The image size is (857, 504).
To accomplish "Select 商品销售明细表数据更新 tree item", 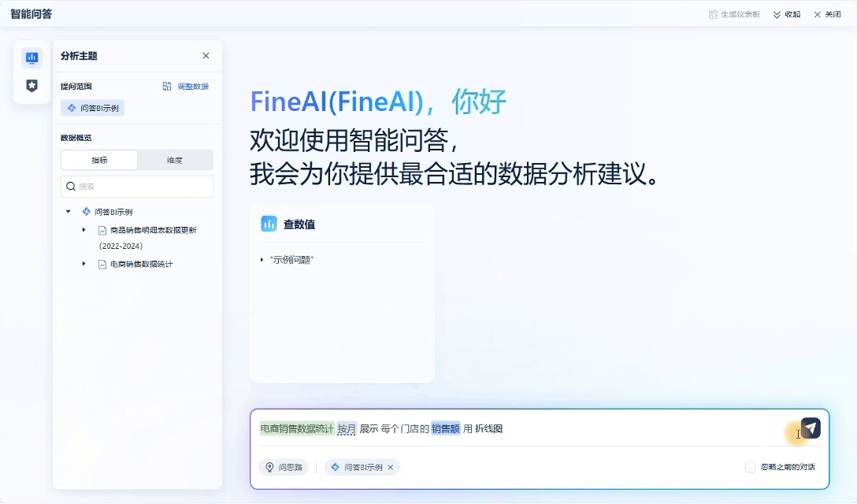I will coord(153,230).
